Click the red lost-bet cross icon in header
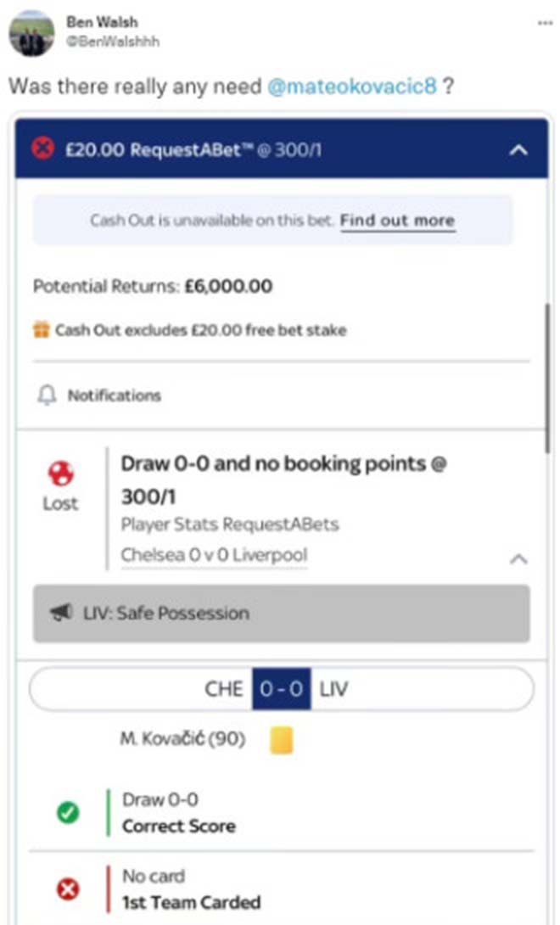This screenshot has width=560, height=925. tap(42, 149)
